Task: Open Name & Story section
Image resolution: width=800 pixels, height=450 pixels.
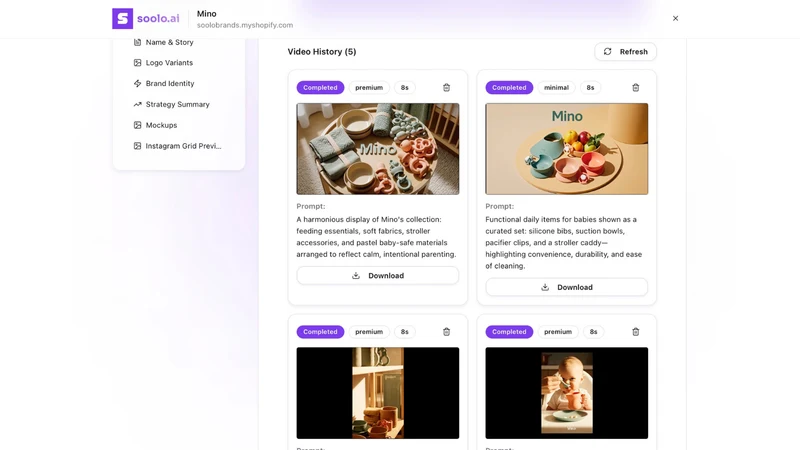Action: pos(169,42)
